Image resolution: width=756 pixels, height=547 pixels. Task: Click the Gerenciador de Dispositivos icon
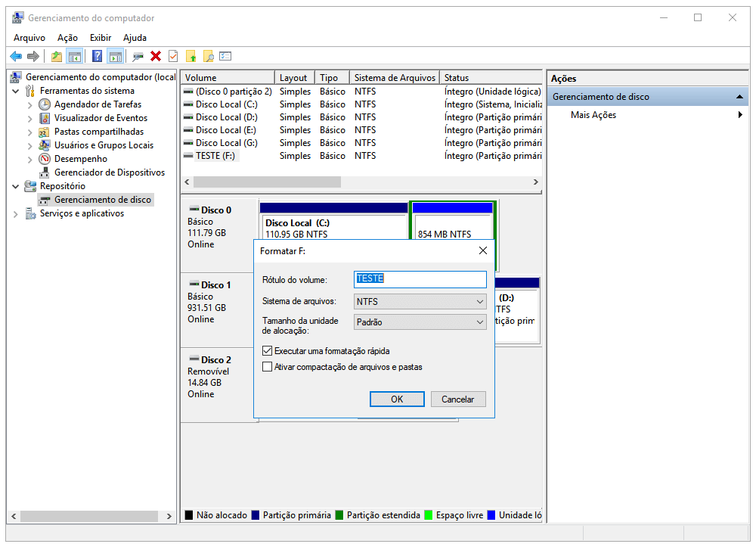coord(47,172)
